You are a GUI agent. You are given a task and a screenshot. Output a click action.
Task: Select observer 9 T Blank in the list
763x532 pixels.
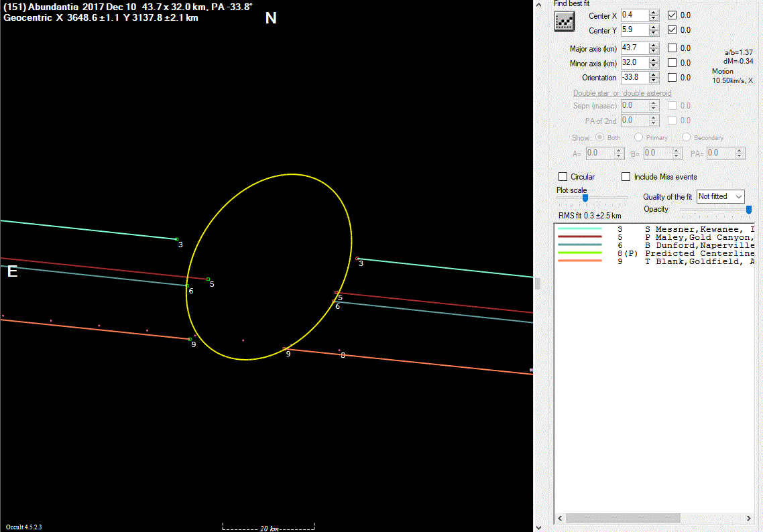pos(656,261)
